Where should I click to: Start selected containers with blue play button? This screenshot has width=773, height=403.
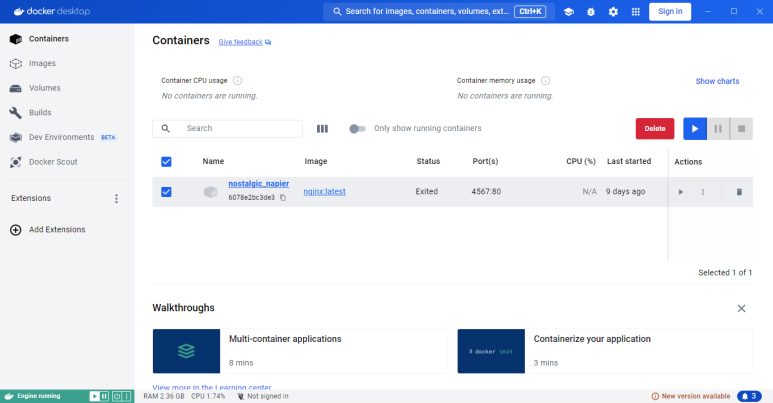pos(695,129)
